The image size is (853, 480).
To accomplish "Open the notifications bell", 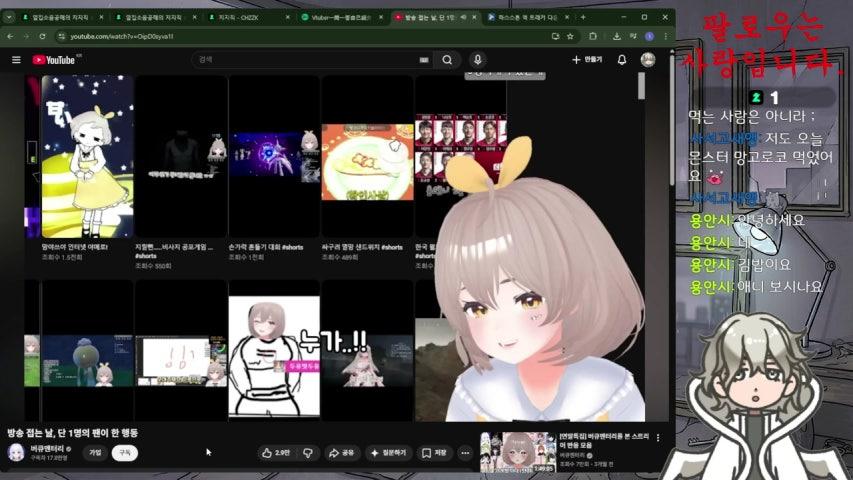I will tap(622, 60).
